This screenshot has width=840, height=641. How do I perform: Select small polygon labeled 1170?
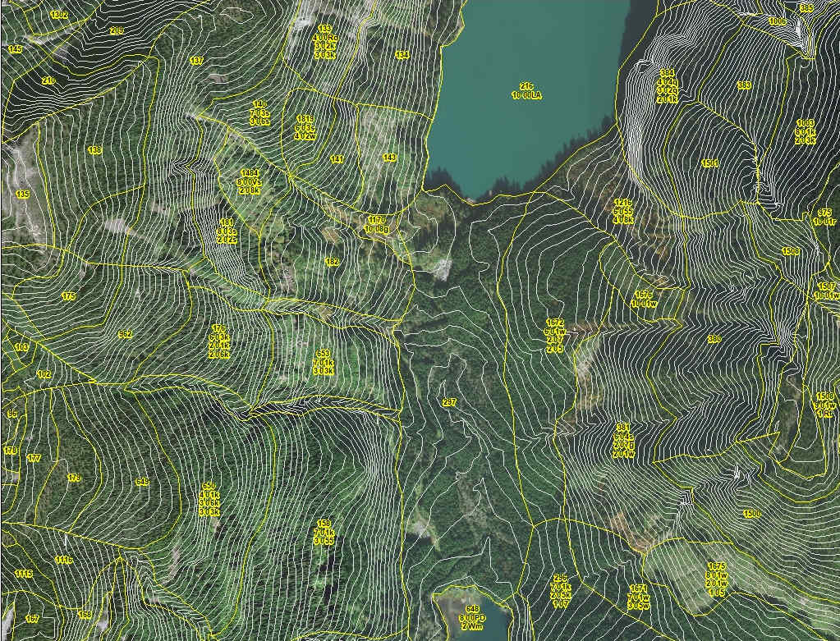(376, 221)
